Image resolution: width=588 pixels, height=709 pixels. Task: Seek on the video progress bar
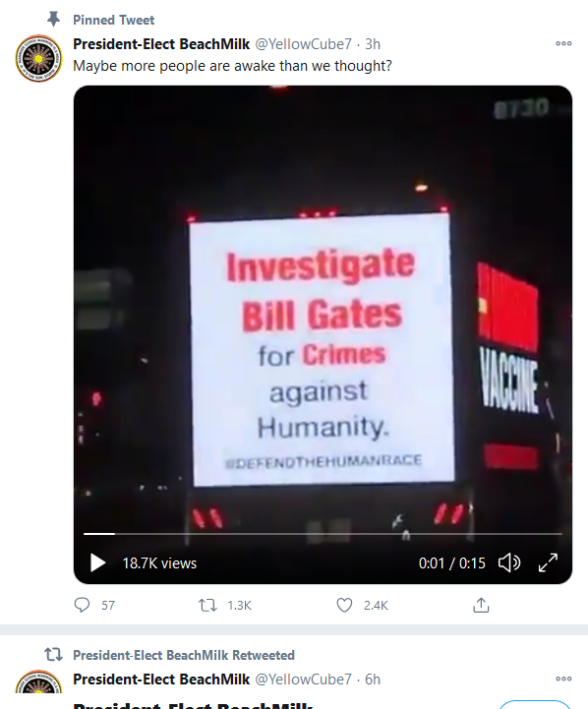coord(323,534)
